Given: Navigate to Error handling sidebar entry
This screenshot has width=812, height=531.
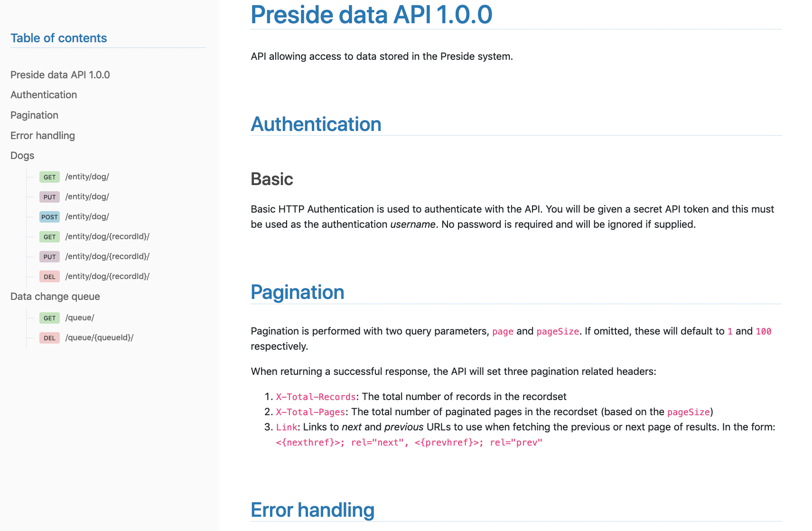Looking at the screenshot, I should (x=43, y=136).
